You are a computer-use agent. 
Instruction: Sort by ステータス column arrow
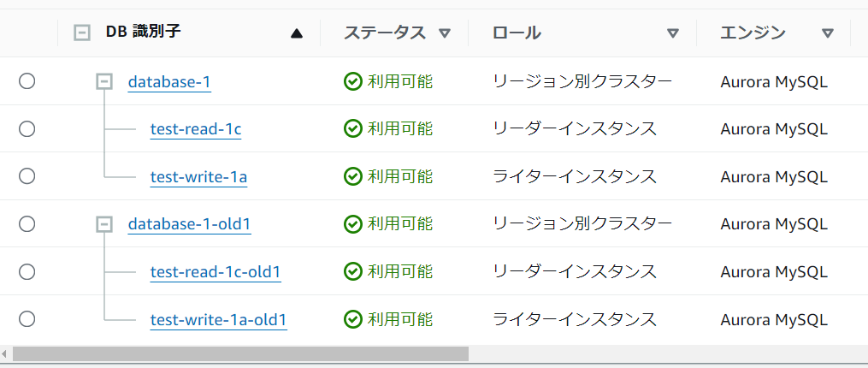click(444, 33)
